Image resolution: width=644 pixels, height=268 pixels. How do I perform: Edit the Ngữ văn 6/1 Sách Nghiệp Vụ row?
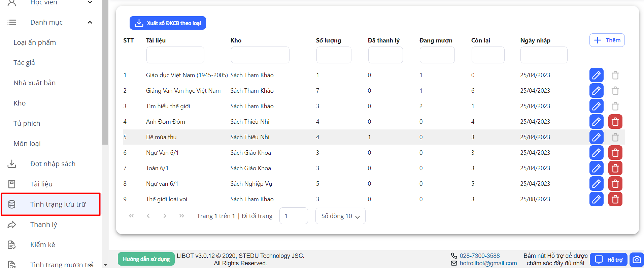tap(596, 184)
